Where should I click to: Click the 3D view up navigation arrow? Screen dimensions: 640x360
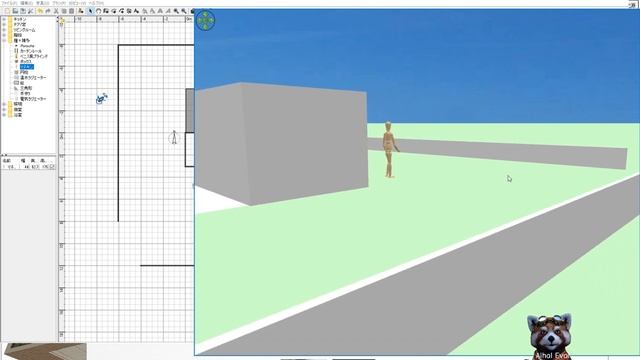click(205, 14)
